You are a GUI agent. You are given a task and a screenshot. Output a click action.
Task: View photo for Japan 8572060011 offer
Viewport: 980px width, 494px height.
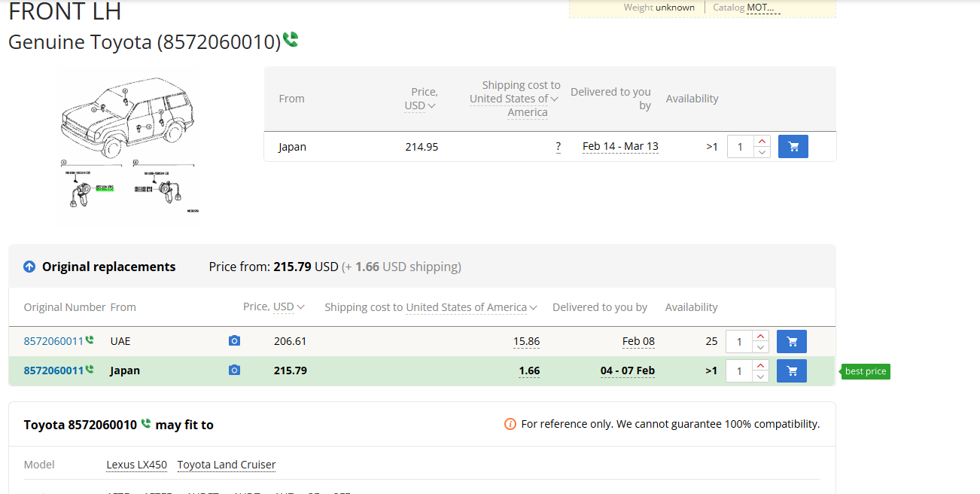click(x=234, y=370)
